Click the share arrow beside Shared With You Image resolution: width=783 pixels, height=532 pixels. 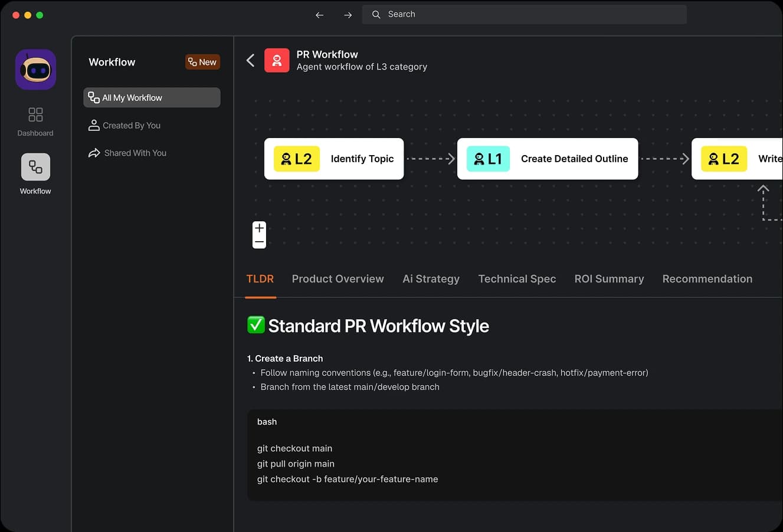tap(94, 153)
